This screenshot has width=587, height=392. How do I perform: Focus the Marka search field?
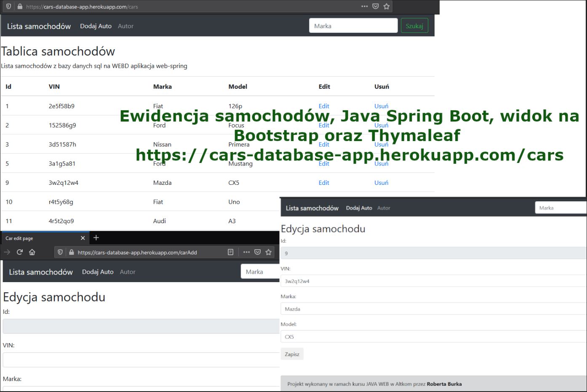pyautogui.click(x=353, y=25)
